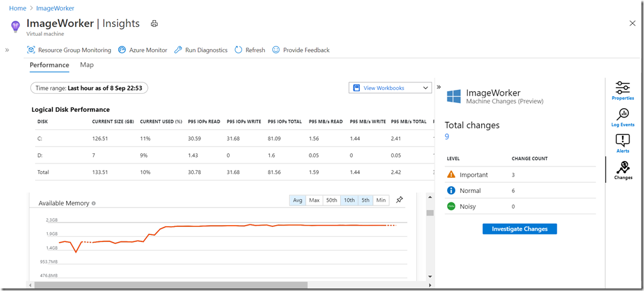Click the Available Memory info icon
The image size is (644, 291).
pos(94,203)
